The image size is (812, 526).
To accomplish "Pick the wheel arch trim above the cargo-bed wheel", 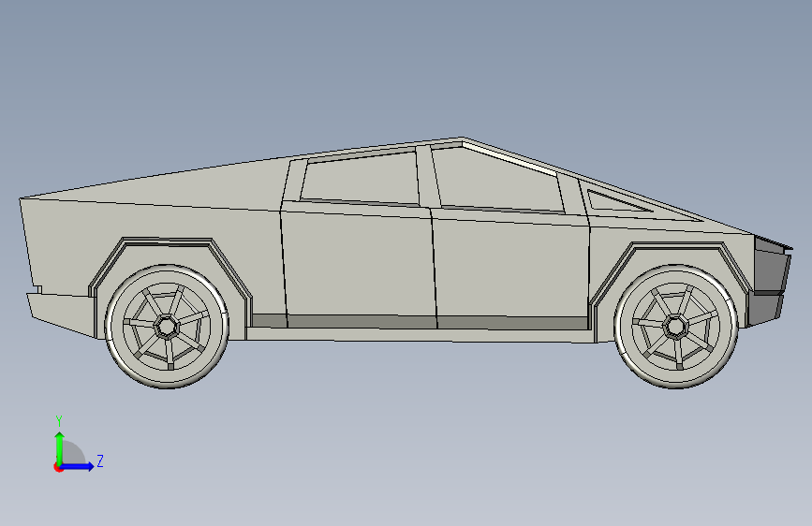I will (169, 243).
